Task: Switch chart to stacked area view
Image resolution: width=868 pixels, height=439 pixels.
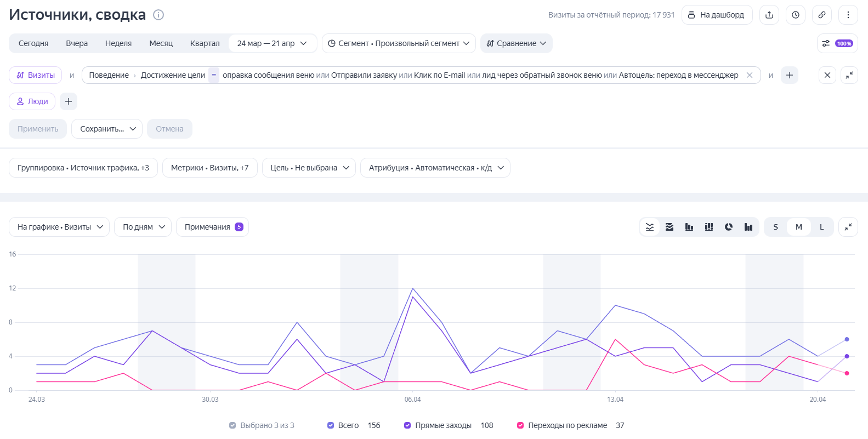Action: point(670,227)
